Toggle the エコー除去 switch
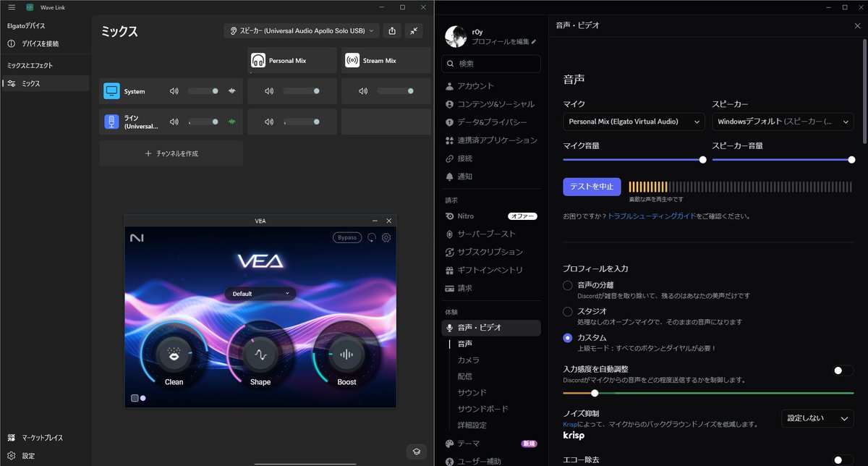The width and height of the screenshot is (868, 466). point(842,459)
